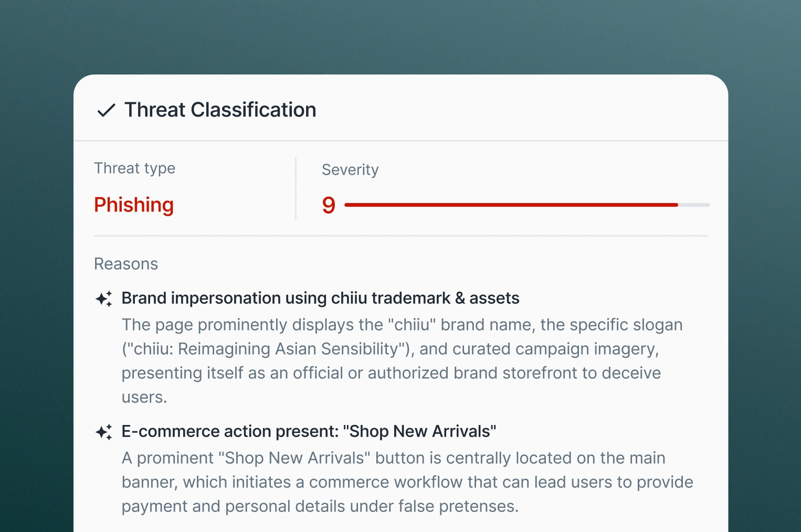
Task: Click the Reasons section label
Action: [126, 264]
